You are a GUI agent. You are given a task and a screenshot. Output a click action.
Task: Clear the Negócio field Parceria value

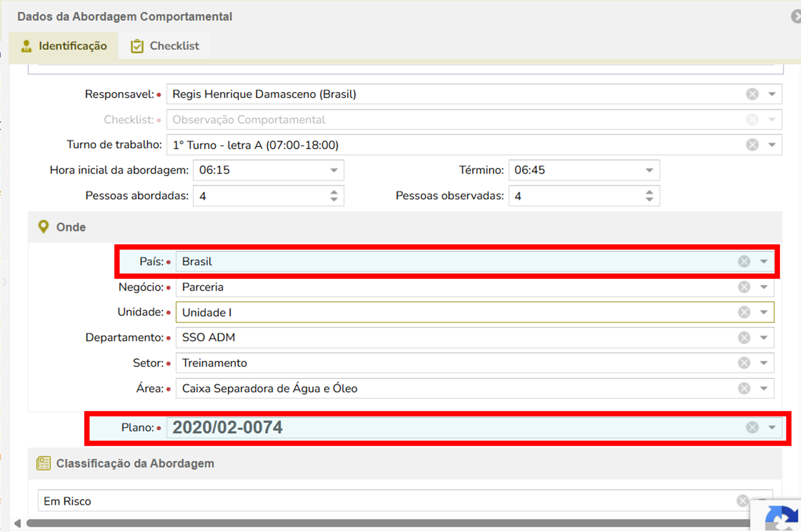tap(744, 287)
